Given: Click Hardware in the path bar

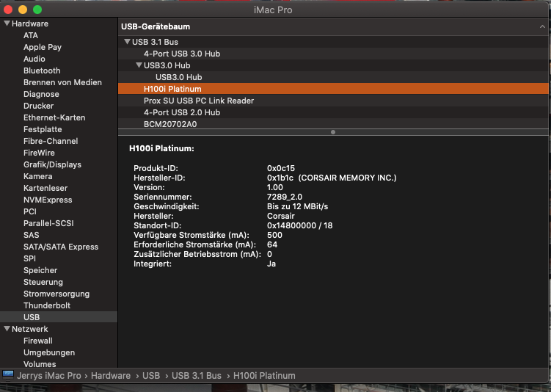Looking at the screenshot, I should (111, 375).
